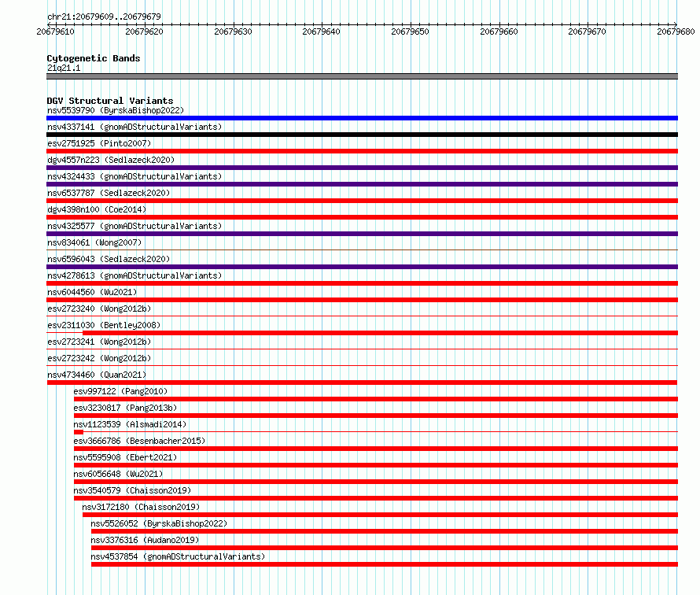Click the chr21:20679609..20679679 region label
The width and height of the screenshot is (700, 595).
coord(104,17)
